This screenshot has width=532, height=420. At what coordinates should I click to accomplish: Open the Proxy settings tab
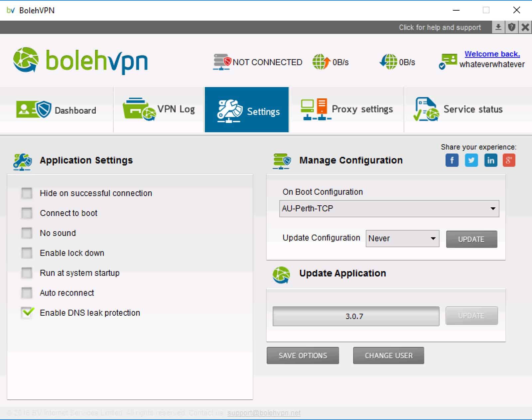tap(347, 110)
